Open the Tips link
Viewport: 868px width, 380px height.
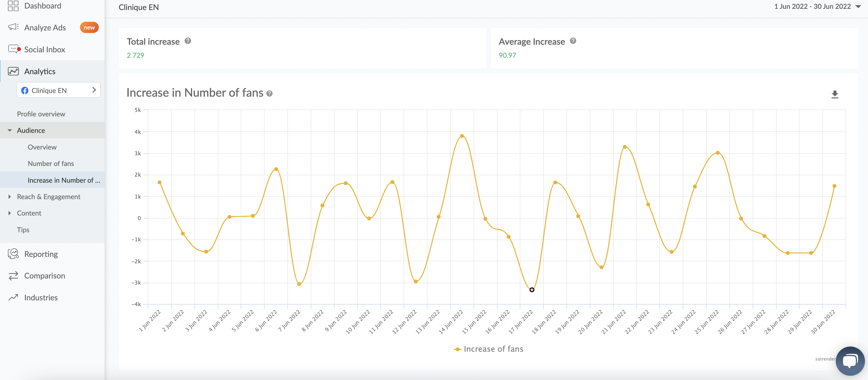(23, 230)
